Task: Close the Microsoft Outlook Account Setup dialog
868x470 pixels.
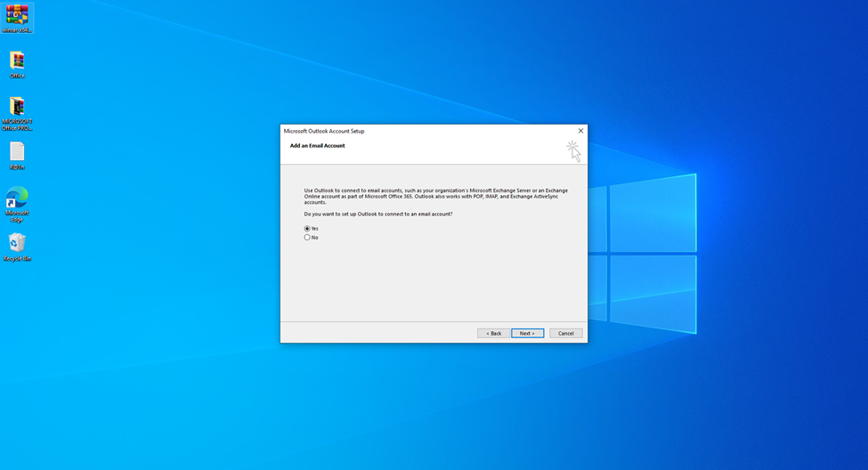Action: (x=580, y=131)
